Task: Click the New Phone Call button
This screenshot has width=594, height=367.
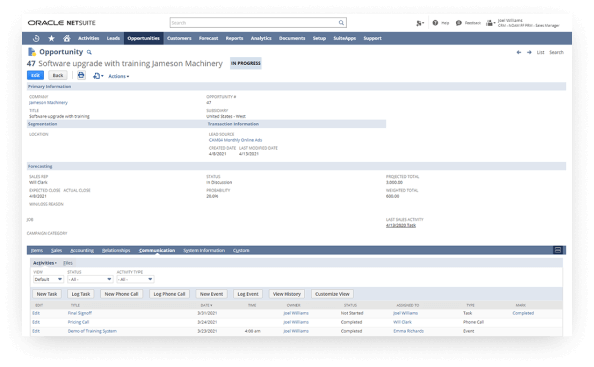Action: tap(121, 294)
